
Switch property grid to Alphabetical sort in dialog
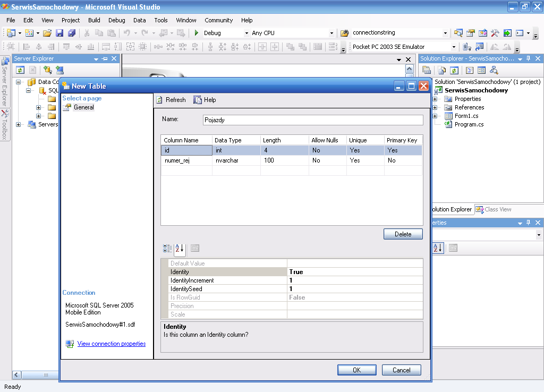click(180, 249)
